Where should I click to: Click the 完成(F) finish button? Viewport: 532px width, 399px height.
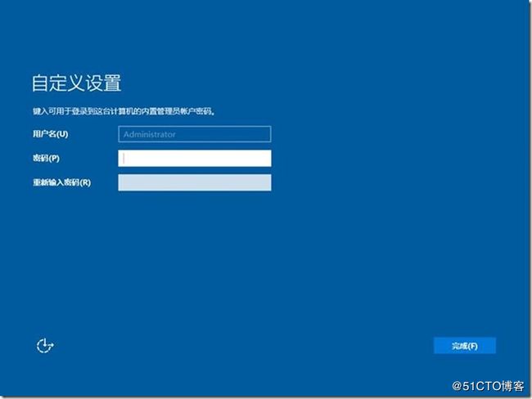[x=465, y=346]
